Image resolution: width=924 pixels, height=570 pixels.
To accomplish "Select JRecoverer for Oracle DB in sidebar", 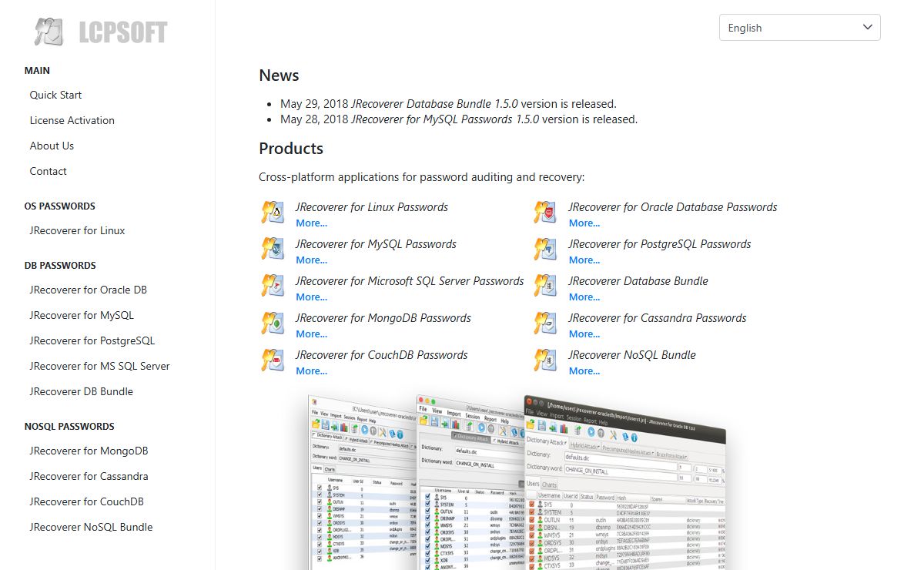I will (89, 290).
